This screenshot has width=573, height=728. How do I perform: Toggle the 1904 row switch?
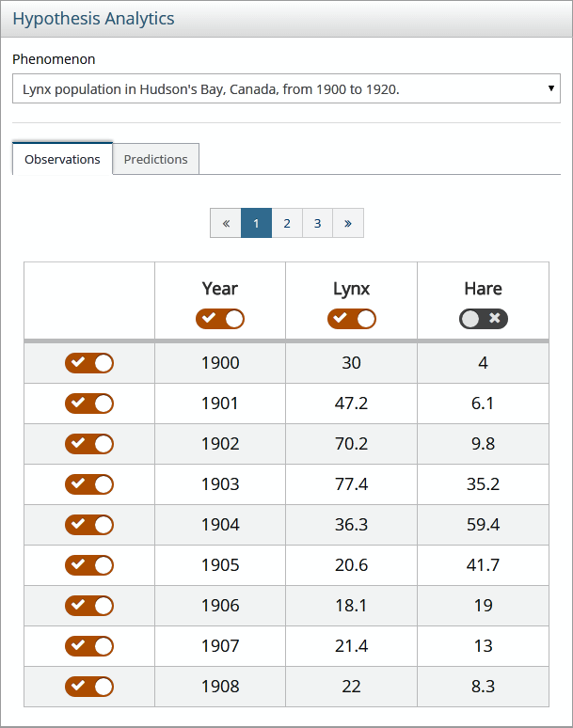coord(89,525)
